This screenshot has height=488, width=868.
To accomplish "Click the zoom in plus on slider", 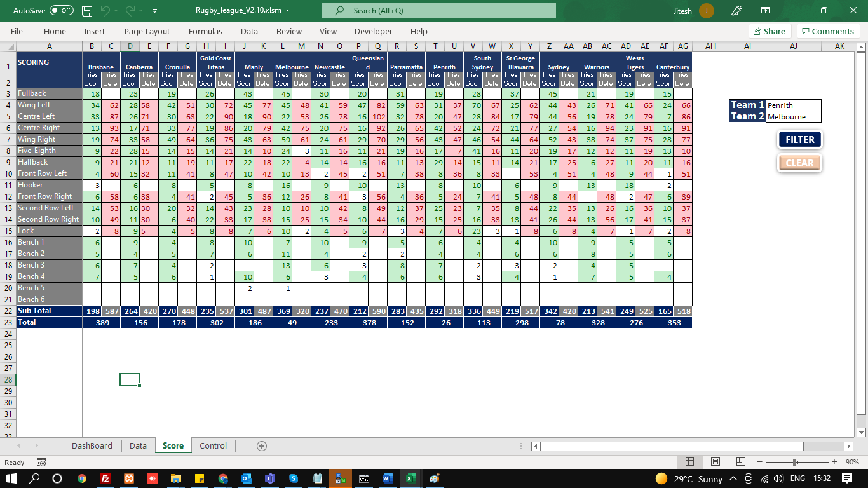I will (834, 462).
